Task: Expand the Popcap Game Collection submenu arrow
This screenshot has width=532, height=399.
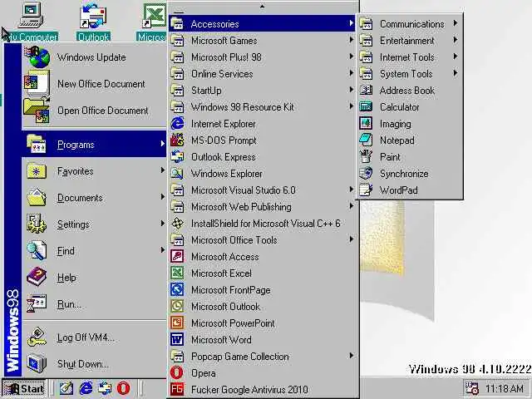Action: coord(351,356)
